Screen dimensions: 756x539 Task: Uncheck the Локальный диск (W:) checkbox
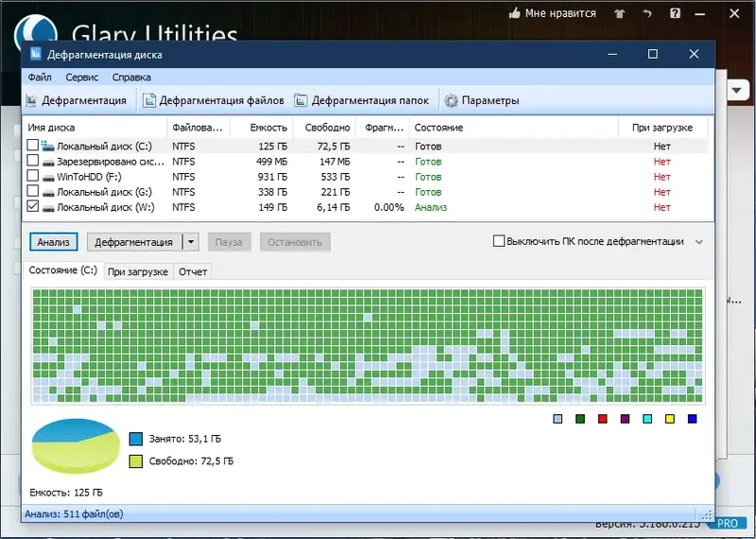33,206
